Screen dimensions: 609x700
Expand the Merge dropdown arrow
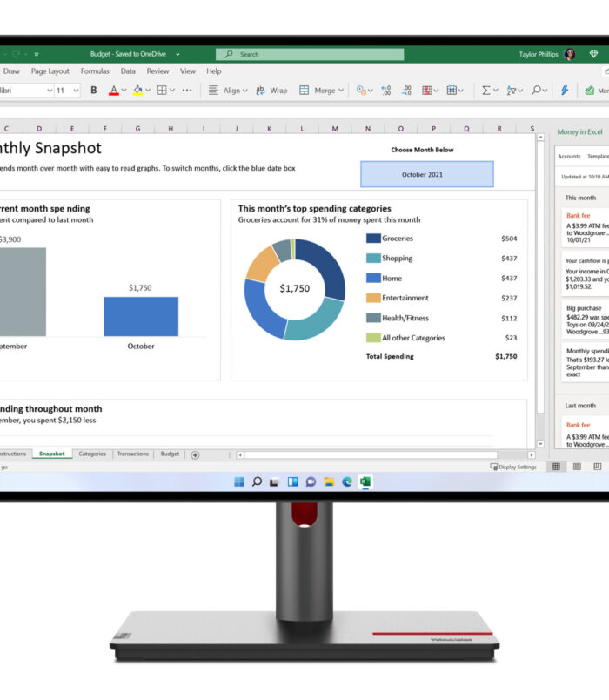(x=341, y=91)
